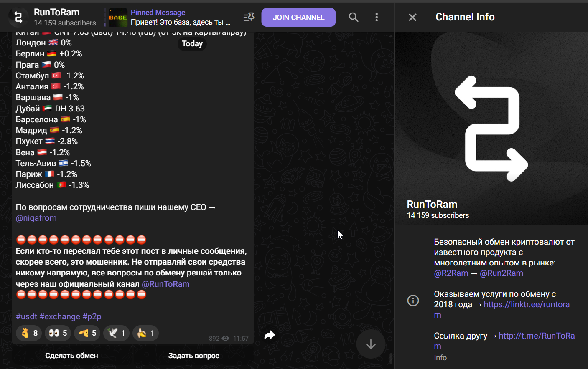Open the @RunToRam mention in the post

pos(165,284)
